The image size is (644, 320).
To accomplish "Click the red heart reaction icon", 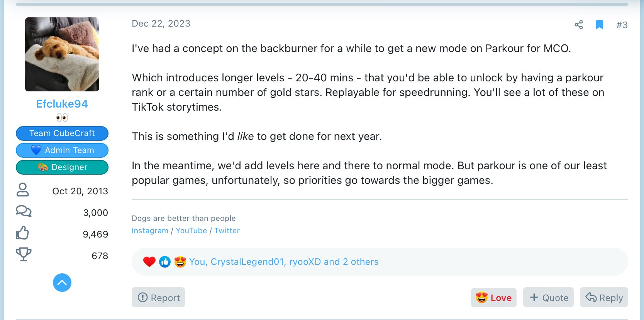I will pyautogui.click(x=149, y=262).
